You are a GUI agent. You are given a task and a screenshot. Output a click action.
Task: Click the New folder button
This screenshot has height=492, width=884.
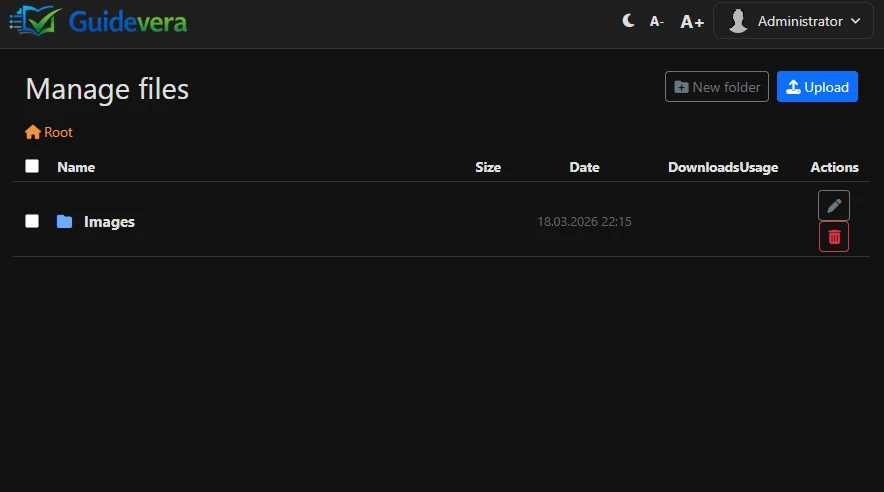point(717,87)
